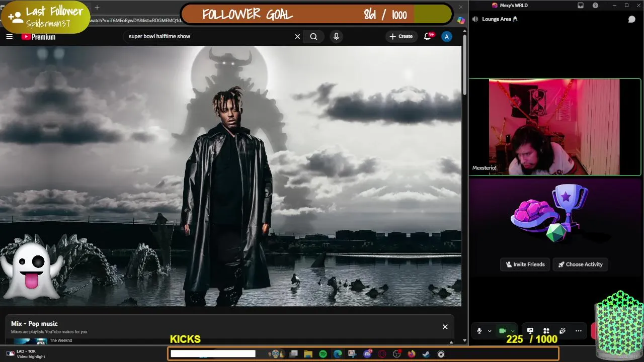Open OBS Studio from taskbar
Image resolution: width=644 pixels, height=362 pixels.
click(x=396, y=354)
